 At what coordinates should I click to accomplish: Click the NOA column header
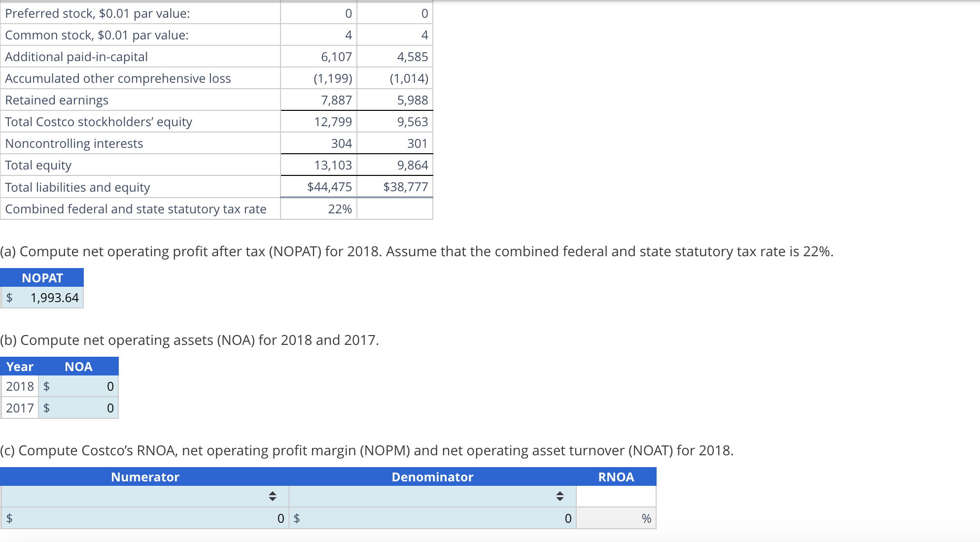[x=78, y=367]
